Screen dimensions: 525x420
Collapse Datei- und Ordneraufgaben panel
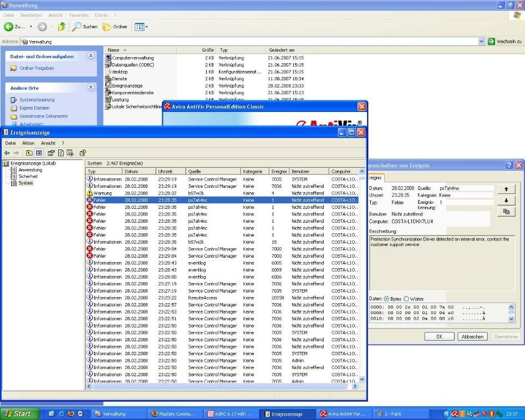click(91, 56)
